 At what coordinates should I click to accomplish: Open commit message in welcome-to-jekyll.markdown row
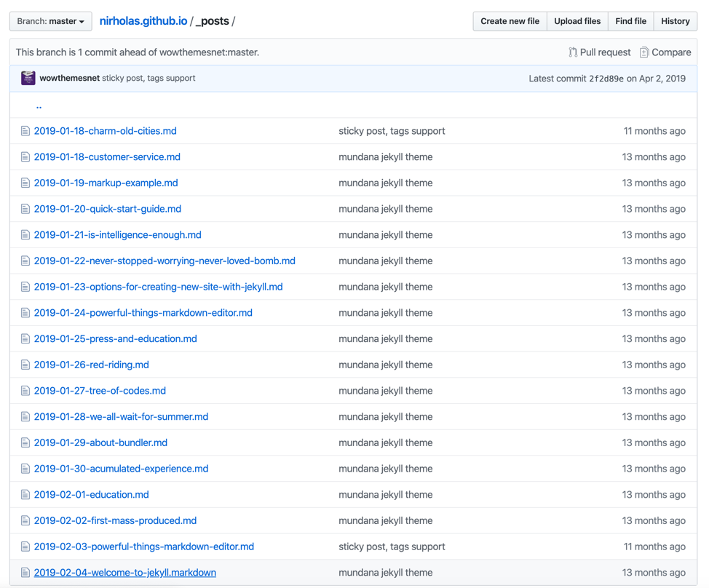385,573
